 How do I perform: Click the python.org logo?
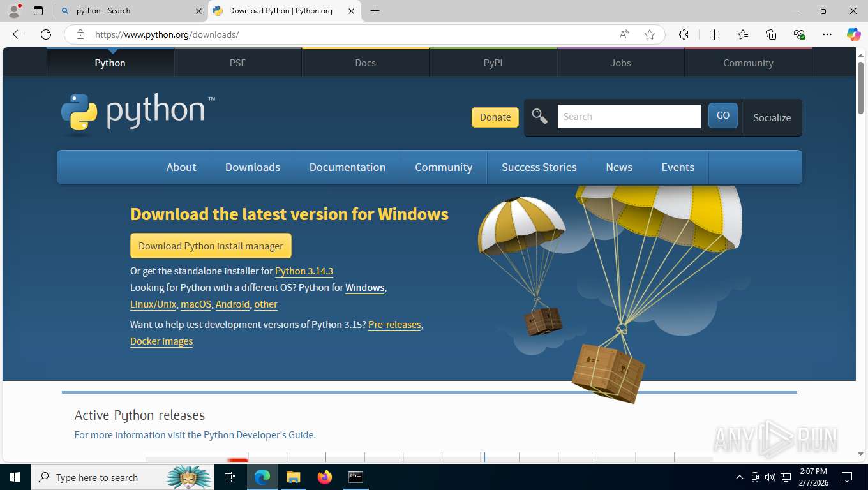pyautogui.click(x=138, y=114)
